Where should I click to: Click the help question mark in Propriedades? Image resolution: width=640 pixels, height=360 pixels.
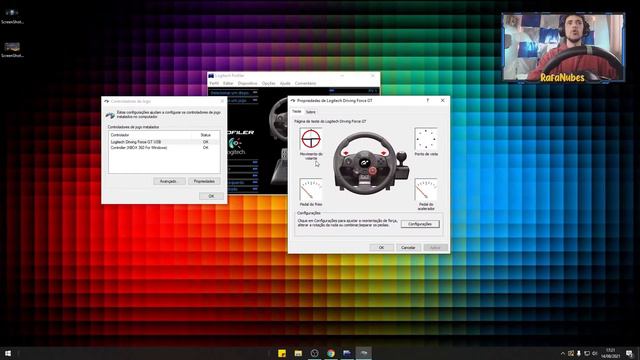click(x=428, y=100)
